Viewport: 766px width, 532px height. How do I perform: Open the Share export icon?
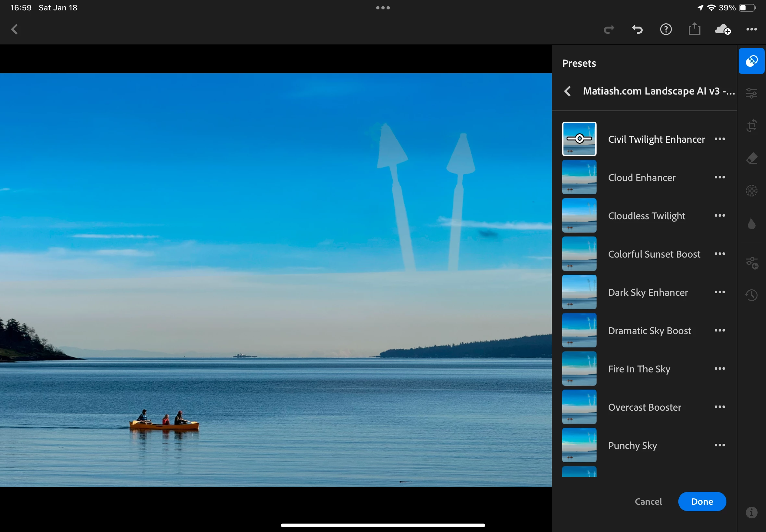click(x=694, y=29)
